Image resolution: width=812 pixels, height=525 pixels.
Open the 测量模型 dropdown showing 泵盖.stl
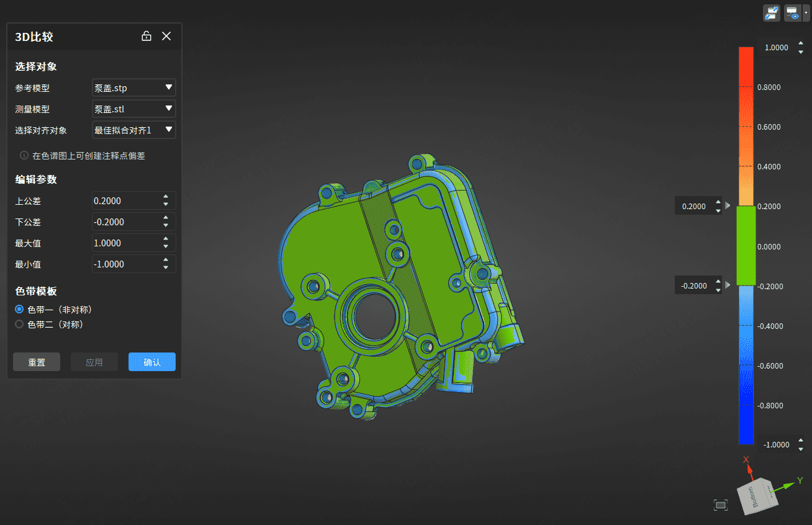[x=133, y=109]
